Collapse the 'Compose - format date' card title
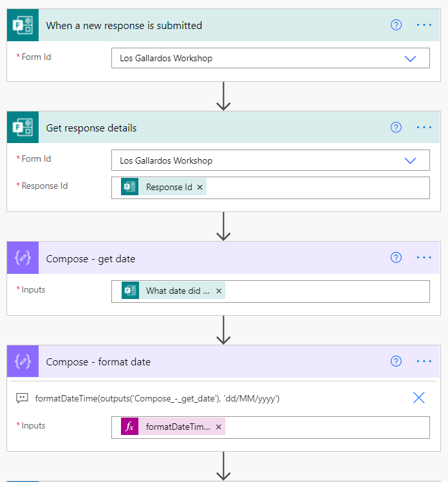Viewport: 448px width, 482px height. (x=98, y=362)
